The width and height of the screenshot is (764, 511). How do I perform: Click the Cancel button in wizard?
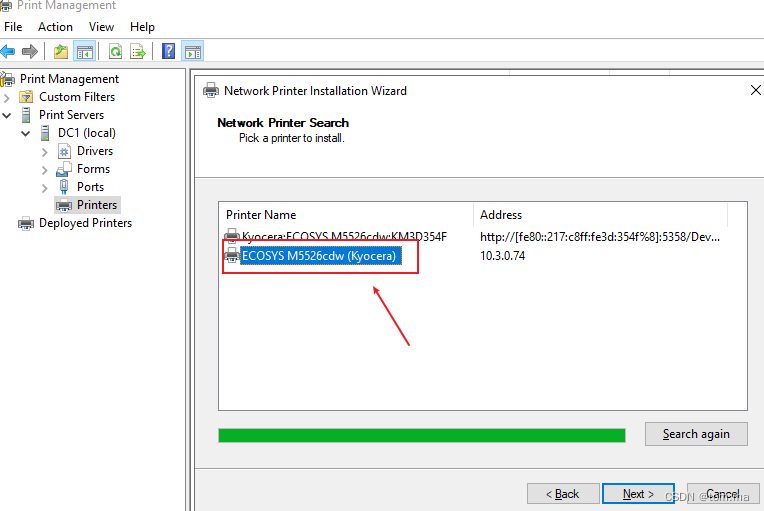pyautogui.click(x=723, y=494)
